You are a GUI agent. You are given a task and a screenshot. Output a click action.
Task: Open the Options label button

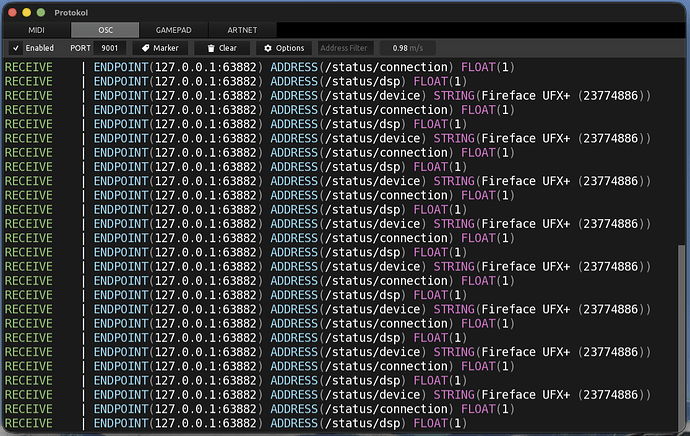tap(290, 48)
